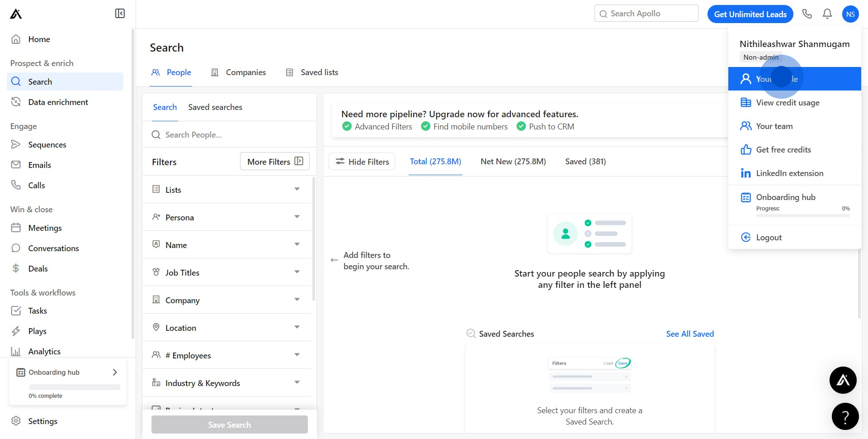Open the notifications bell
Viewport: 868px width, 439px height.
coord(827,14)
